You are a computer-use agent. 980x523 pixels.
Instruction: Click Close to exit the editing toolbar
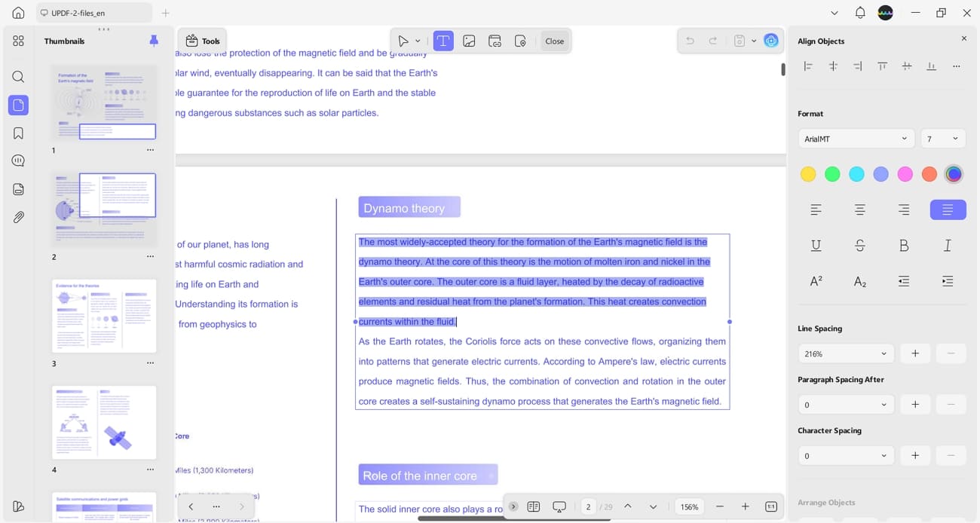coord(554,41)
